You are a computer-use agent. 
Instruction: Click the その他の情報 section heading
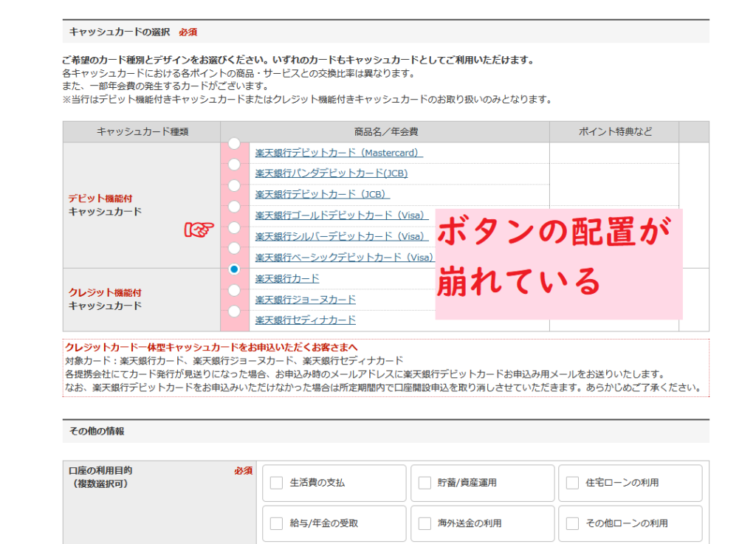pos(97,431)
